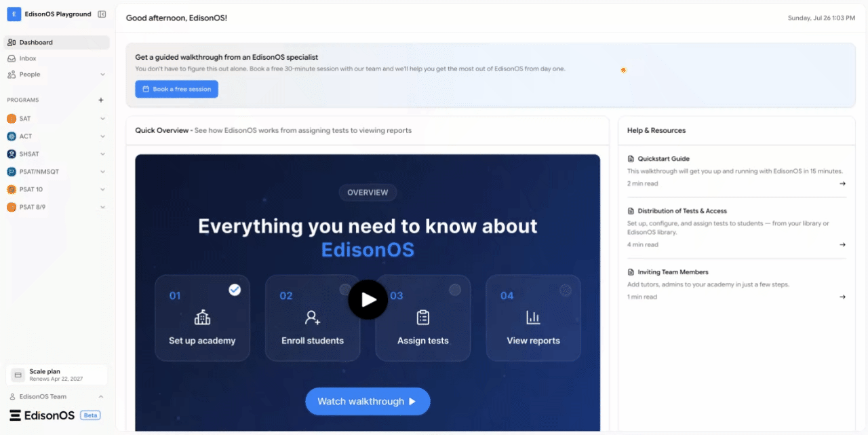Click the PSAT 8/9 program logo icon
The image size is (868, 435).
click(12, 207)
